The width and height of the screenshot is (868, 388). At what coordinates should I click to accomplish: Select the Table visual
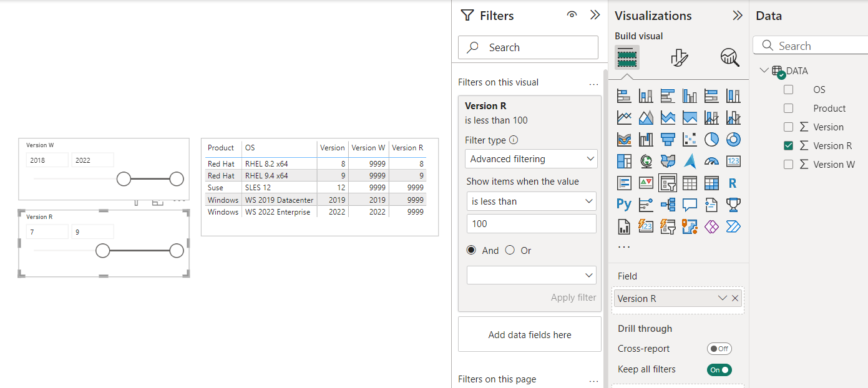point(690,183)
